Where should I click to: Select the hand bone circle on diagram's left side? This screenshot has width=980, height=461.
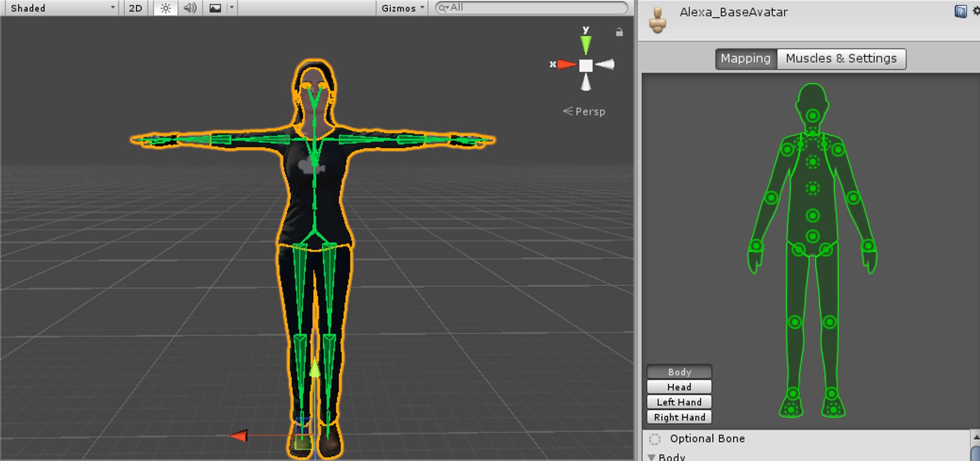(756, 246)
